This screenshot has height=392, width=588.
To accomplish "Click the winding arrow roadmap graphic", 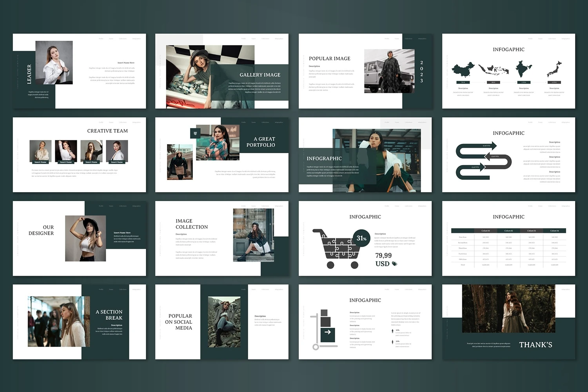I will point(483,161).
